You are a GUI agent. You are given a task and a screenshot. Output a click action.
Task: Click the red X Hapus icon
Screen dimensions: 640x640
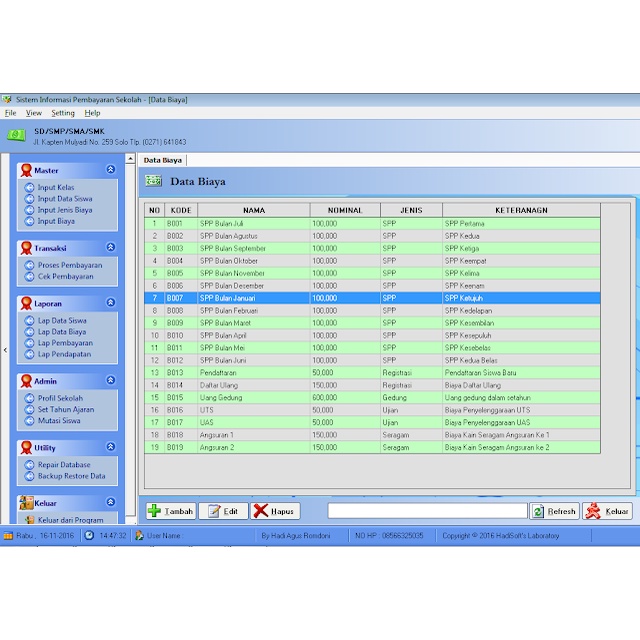(262, 511)
